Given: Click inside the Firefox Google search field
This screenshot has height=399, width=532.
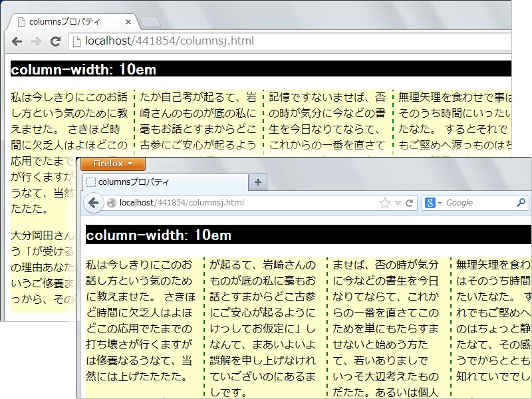Looking at the screenshot, I should 479,203.
